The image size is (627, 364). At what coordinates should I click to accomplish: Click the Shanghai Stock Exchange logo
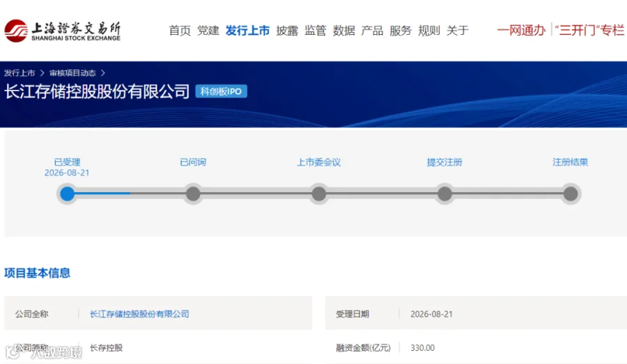(x=63, y=31)
